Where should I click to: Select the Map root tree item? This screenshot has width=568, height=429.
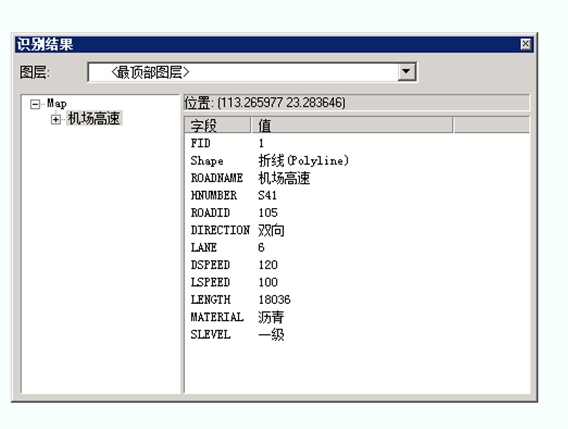(x=57, y=104)
